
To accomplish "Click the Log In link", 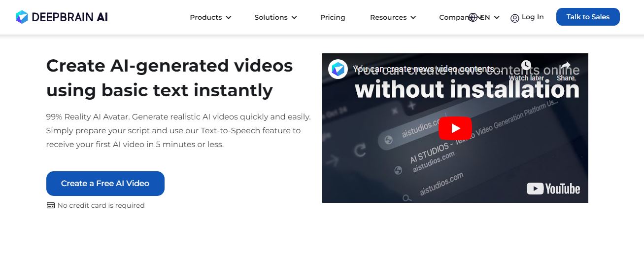I will (x=533, y=17).
